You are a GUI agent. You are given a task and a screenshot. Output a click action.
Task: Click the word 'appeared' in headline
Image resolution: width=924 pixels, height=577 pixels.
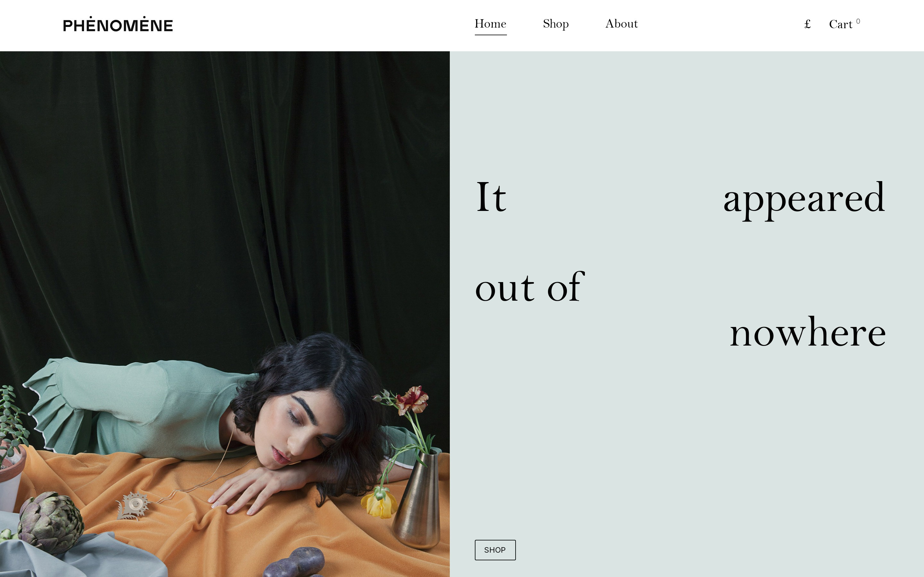tap(804, 200)
